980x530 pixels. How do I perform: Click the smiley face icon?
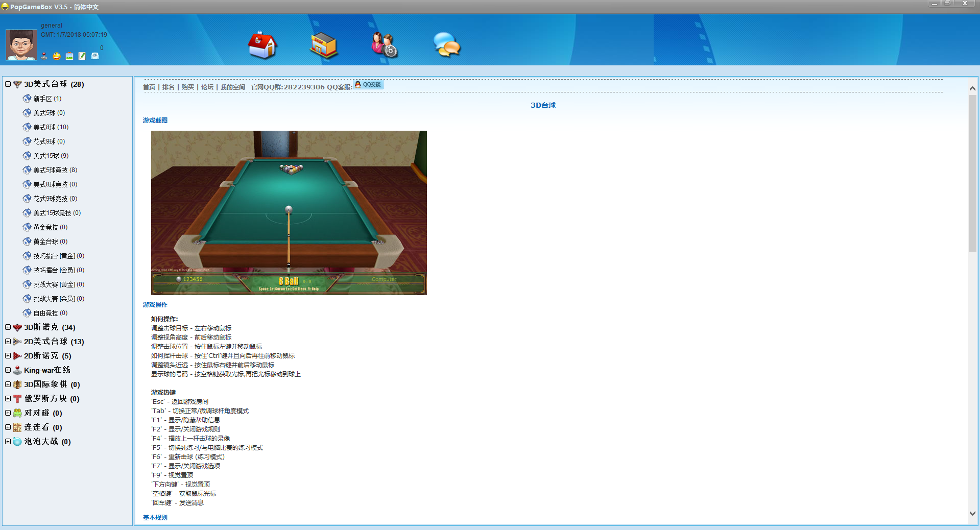[57, 56]
